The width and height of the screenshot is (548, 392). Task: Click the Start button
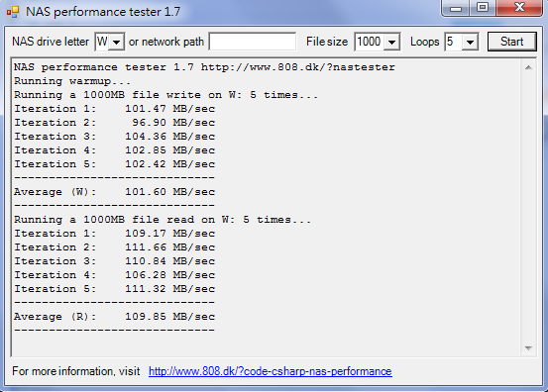click(511, 42)
